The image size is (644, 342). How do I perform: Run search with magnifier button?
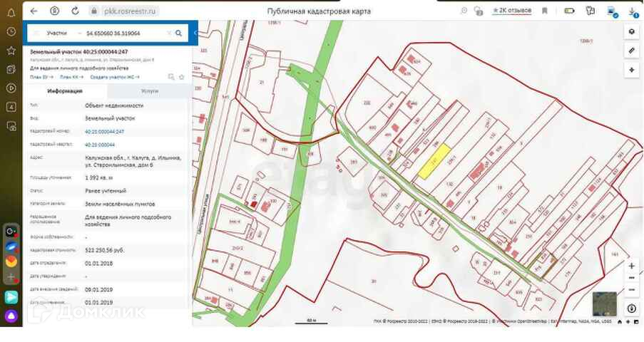pyautogui.click(x=179, y=33)
